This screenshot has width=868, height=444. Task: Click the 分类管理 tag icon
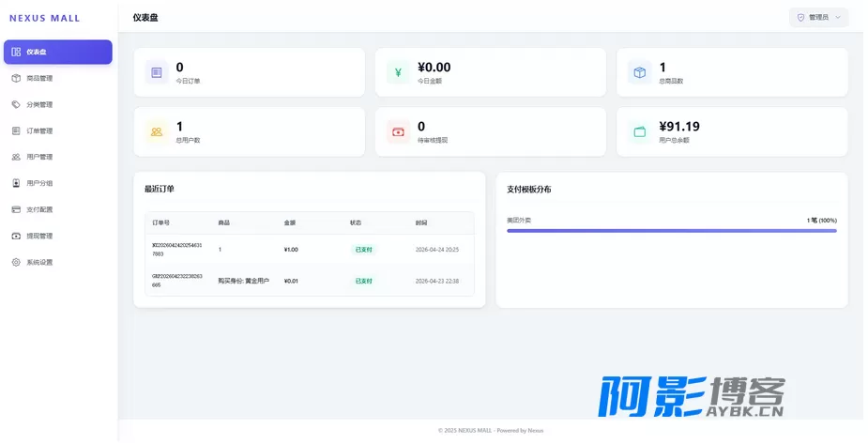pyautogui.click(x=16, y=104)
